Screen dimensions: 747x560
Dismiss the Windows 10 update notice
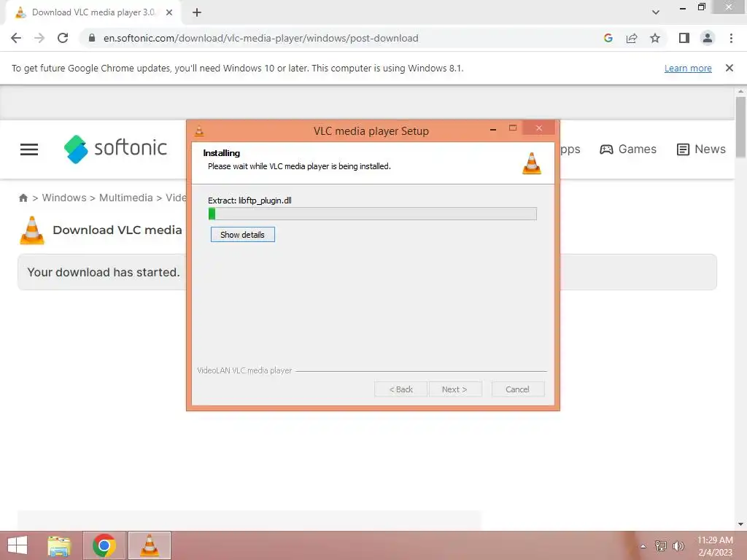click(729, 68)
